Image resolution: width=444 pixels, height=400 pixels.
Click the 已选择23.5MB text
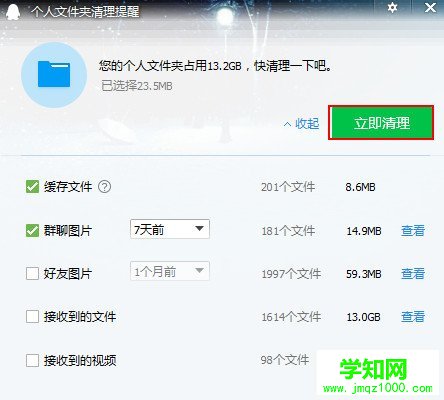point(137,86)
